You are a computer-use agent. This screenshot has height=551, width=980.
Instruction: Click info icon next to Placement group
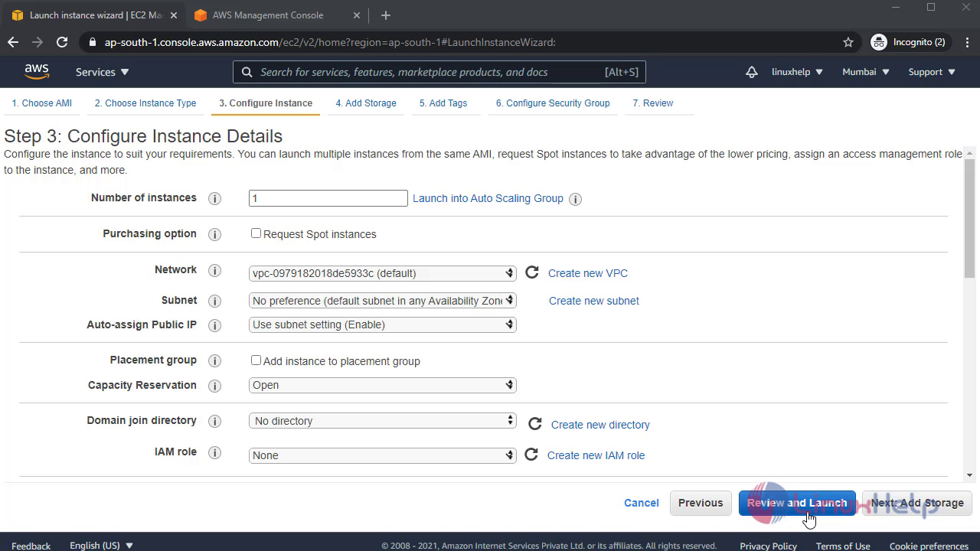point(215,360)
